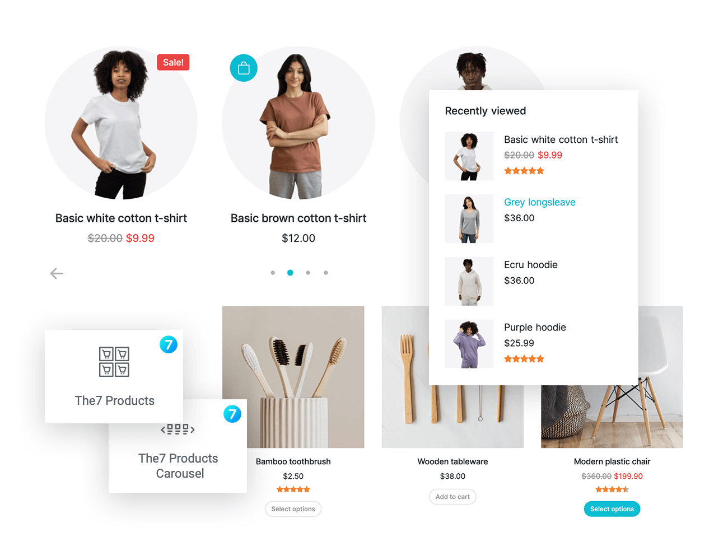The width and height of the screenshot is (728, 560).
Task: Click the teal shopping bag icon
Action: [244, 68]
